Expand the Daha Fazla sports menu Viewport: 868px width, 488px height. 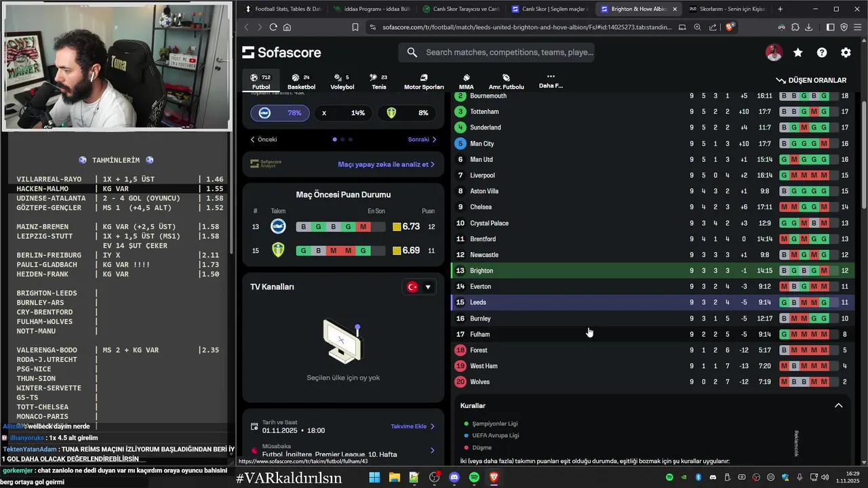point(551,81)
